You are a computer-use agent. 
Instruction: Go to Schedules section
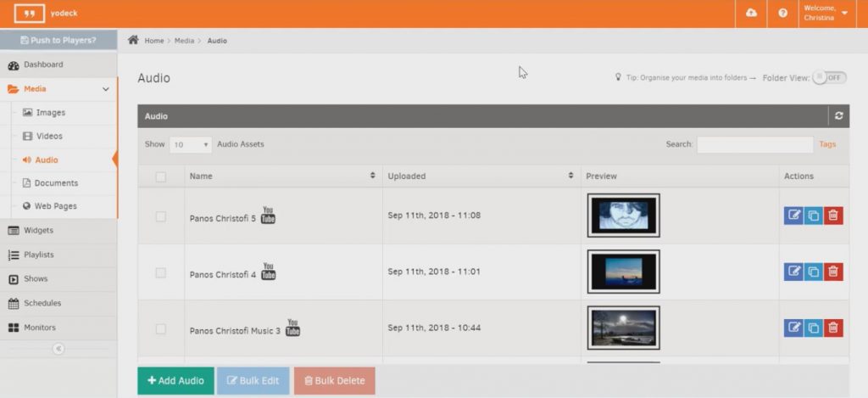click(58, 303)
